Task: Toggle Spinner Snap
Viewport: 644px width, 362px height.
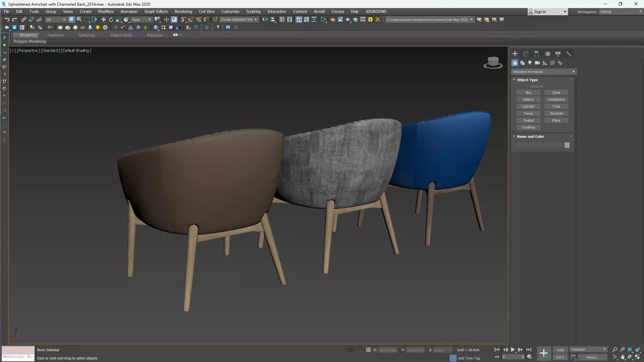Action: [206, 19]
